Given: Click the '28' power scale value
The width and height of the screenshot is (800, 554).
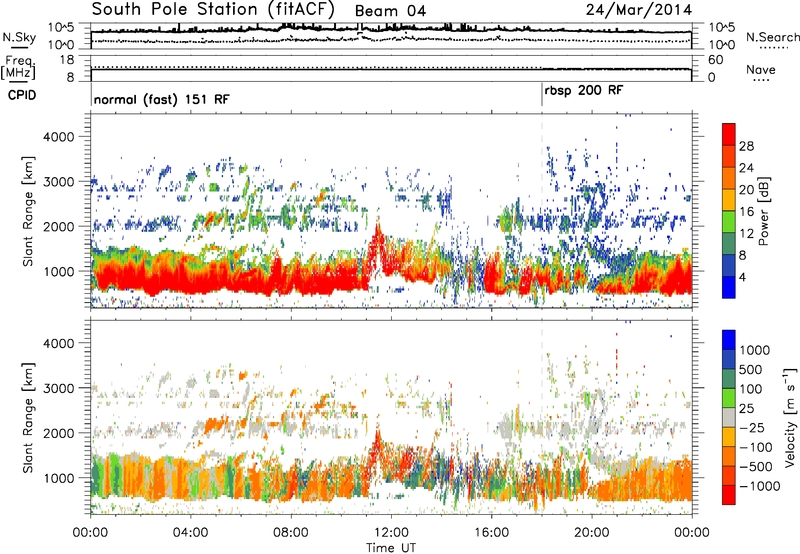Looking at the screenshot, I should click(746, 146).
